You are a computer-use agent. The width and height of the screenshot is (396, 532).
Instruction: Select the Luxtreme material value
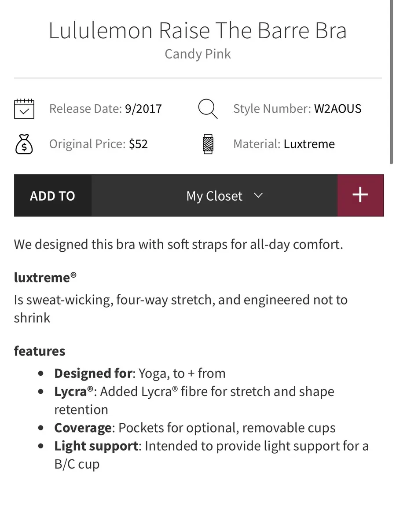coord(309,144)
